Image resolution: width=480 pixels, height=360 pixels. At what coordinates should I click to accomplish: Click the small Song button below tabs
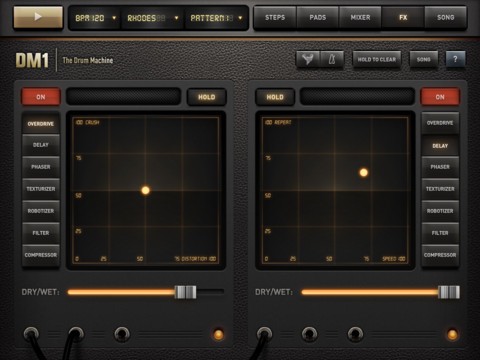point(424,60)
